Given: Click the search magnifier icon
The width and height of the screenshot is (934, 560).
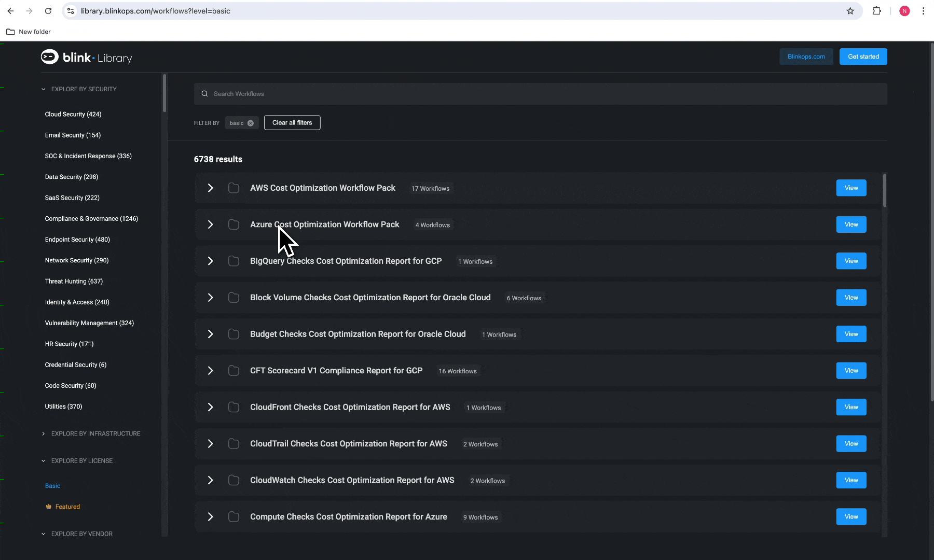Looking at the screenshot, I should [204, 94].
